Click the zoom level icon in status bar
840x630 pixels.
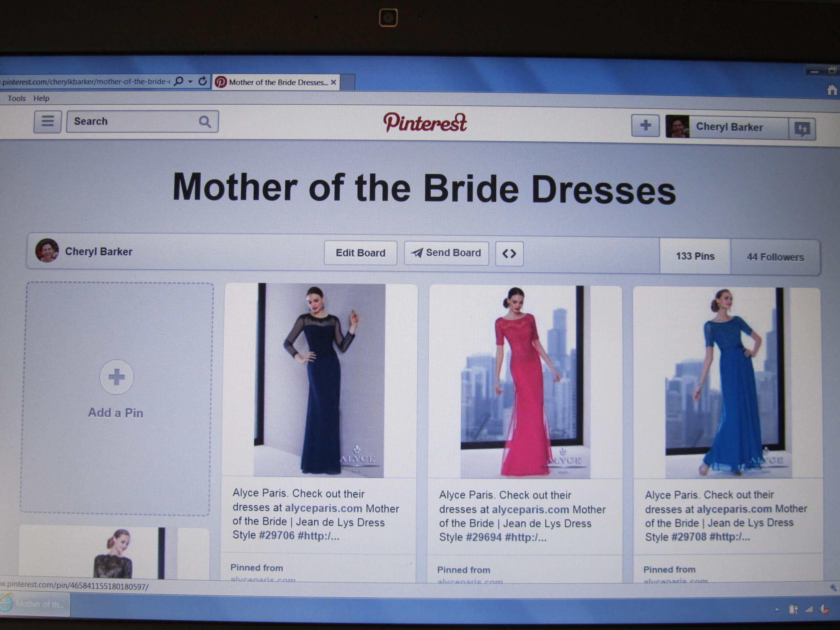point(833,588)
